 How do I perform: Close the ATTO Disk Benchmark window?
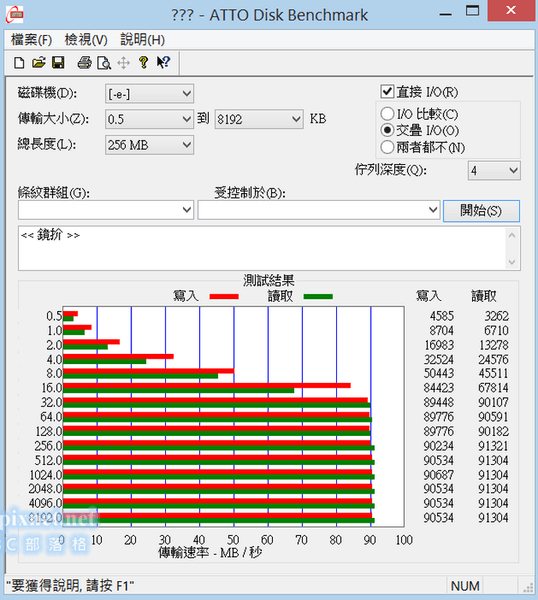point(511,11)
